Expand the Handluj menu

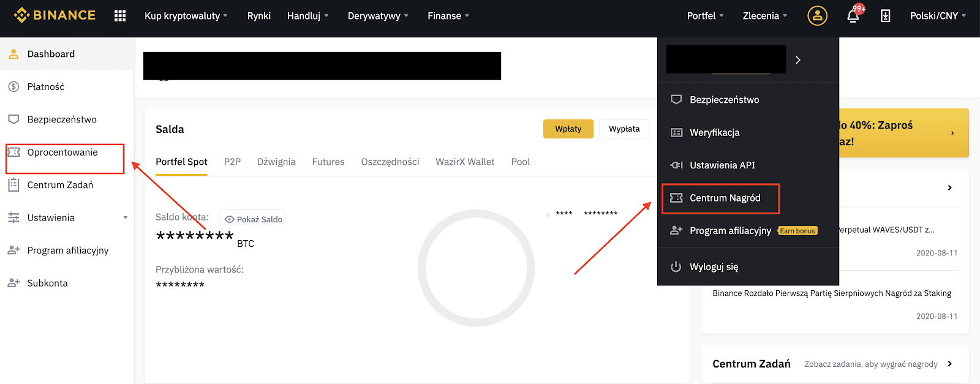click(307, 16)
